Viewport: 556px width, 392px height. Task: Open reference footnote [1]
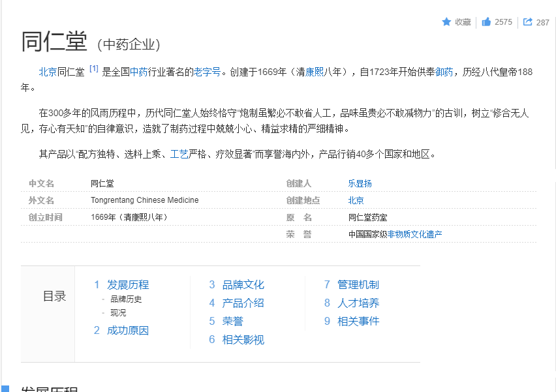94,68
